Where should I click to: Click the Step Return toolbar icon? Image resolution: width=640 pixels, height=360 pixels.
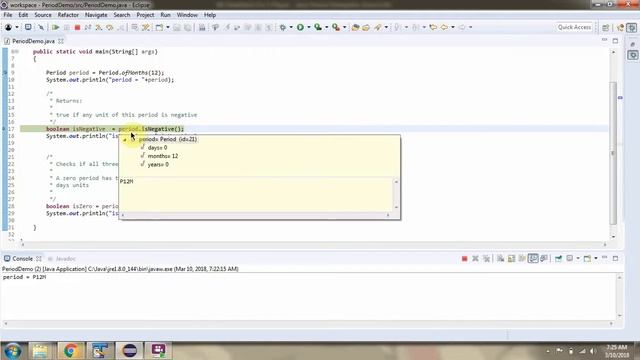click(121, 27)
